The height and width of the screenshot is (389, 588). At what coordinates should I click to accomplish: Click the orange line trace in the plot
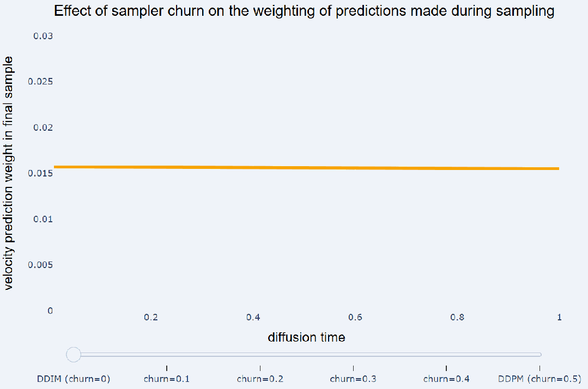click(x=306, y=167)
